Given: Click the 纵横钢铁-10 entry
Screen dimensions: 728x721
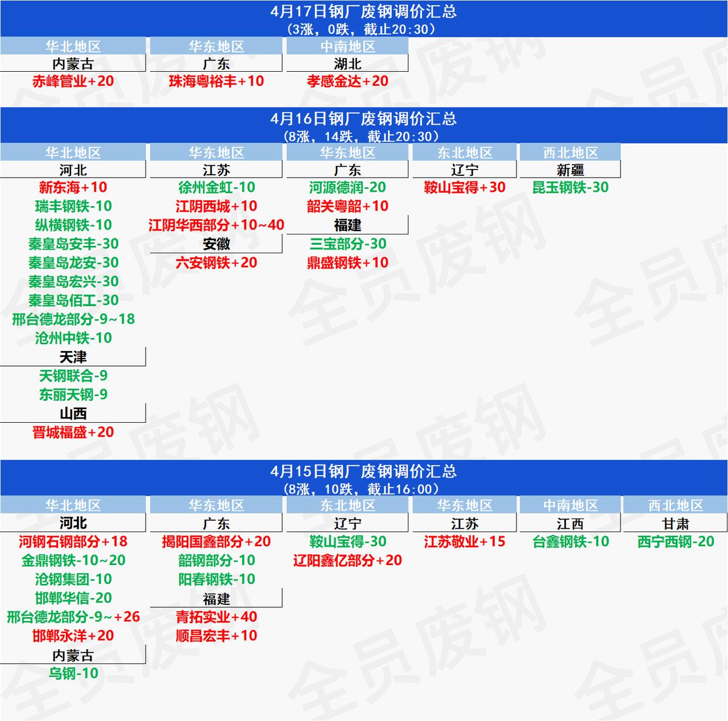Looking at the screenshot, I should point(73,225).
